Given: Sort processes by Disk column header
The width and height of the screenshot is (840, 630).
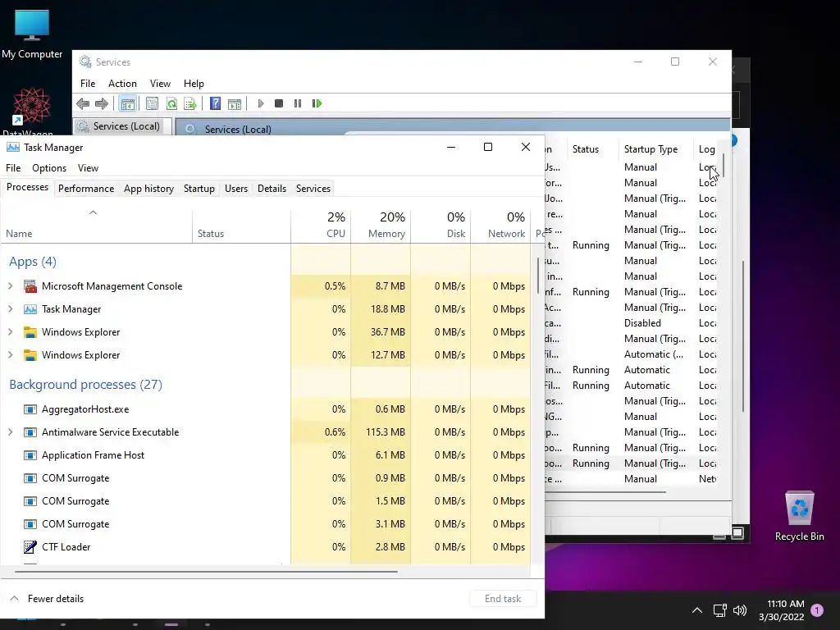Looking at the screenshot, I should [441, 225].
